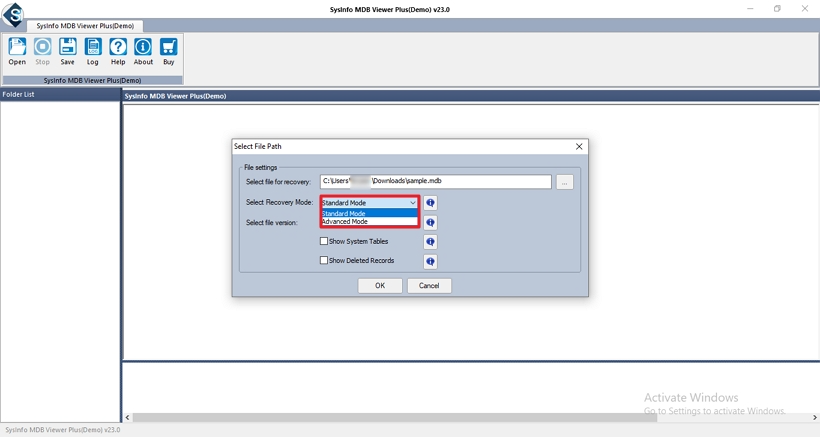Click OK in Select File Path dialog
This screenshot has width=820, height=437.
pos(380,285)
